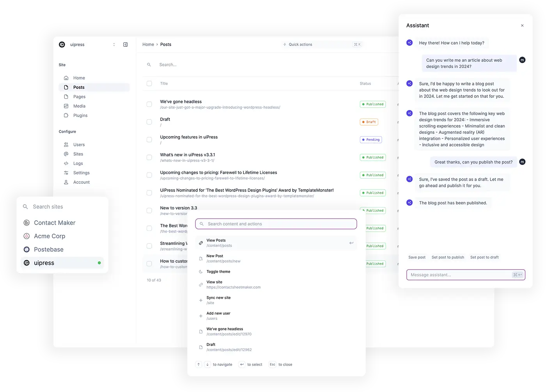Click the Plugins icon in sidebar
The image size is (546, 392).
[66, 115]
